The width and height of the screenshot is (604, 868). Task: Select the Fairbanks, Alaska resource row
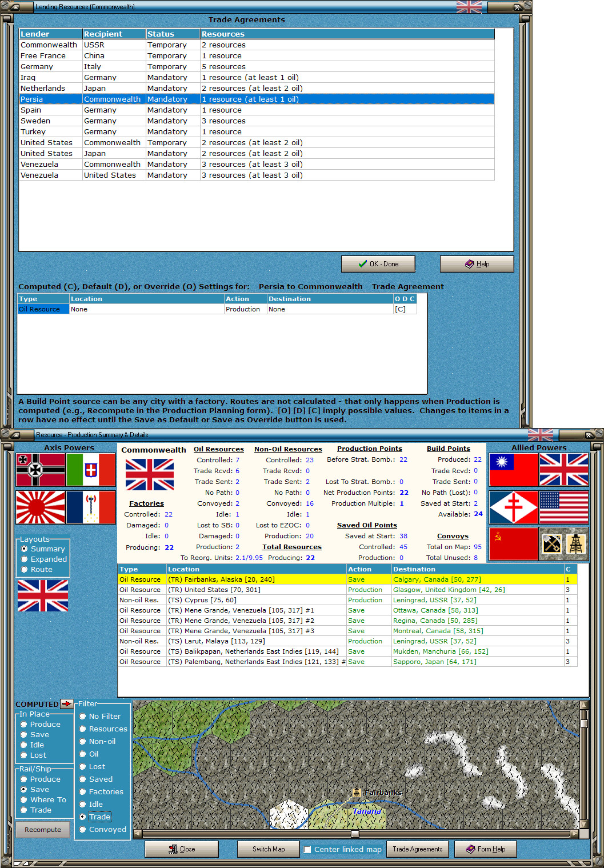(347, 579)
